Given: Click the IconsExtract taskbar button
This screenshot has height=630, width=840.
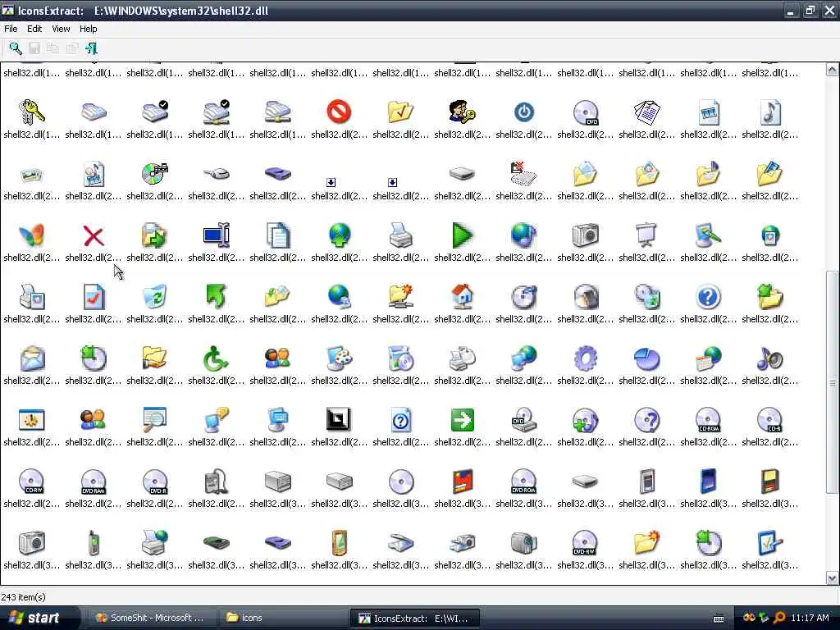Looking at the screenshot, I should click(x=414, y=619).
